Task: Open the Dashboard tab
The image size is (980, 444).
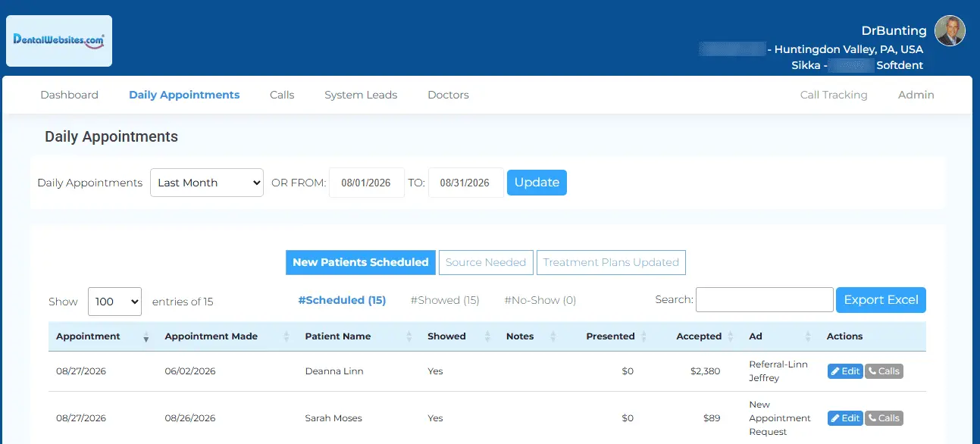Action: click(69, 95)
